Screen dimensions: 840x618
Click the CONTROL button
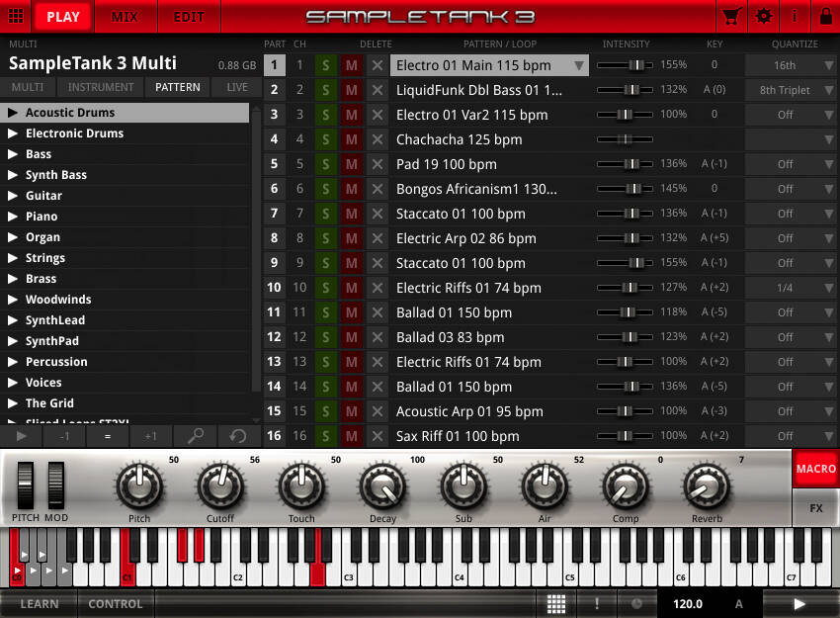click(x=116, y=604)
